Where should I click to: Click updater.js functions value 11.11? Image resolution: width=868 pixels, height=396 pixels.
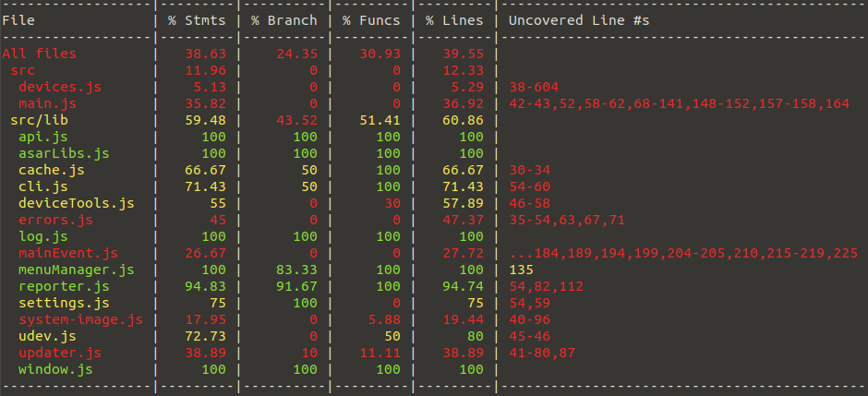click(380, 353)
